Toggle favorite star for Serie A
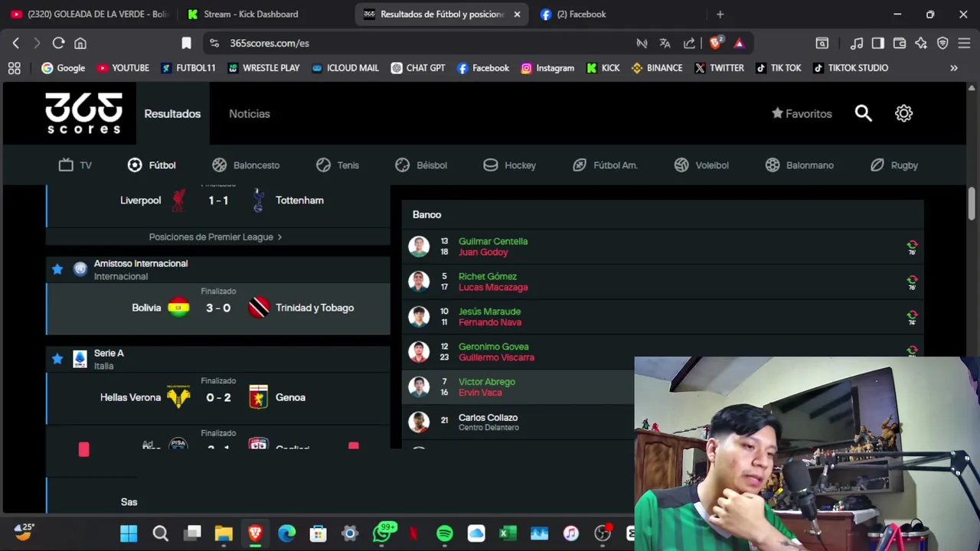This screenshot has height=551, width=980. (x=57, y=359)
